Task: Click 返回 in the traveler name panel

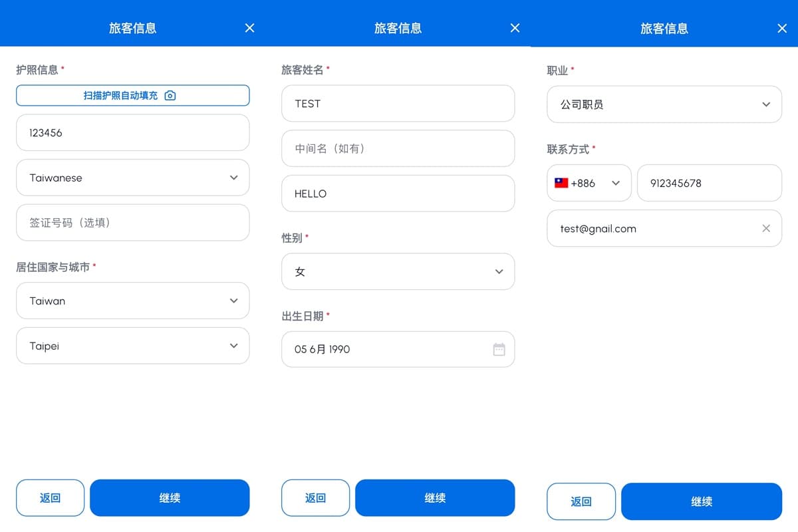Action: (x=315, y=498)
